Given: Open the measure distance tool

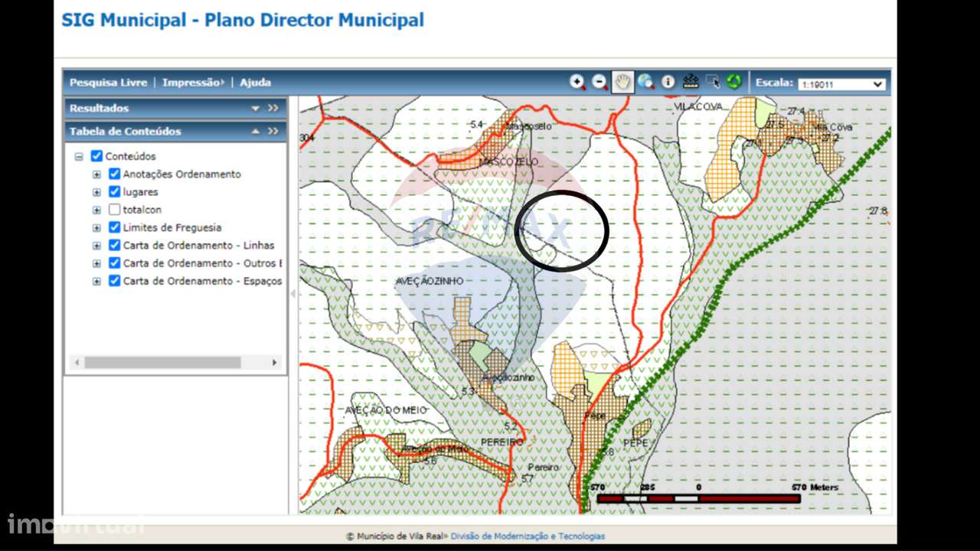Looking at the screenshot, I should (x=691, y=82).
